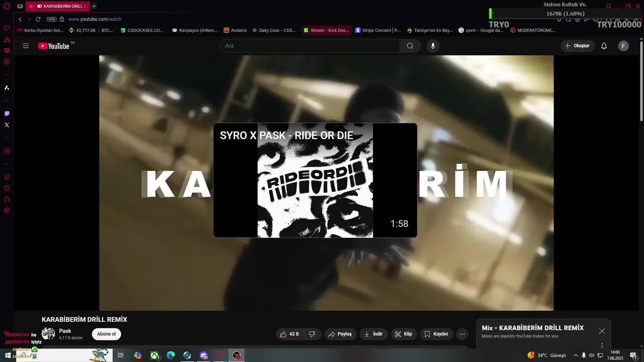The image size is (644, 362).
Task: Open Opera sidebar settings gear
Action: coord(7,210)
